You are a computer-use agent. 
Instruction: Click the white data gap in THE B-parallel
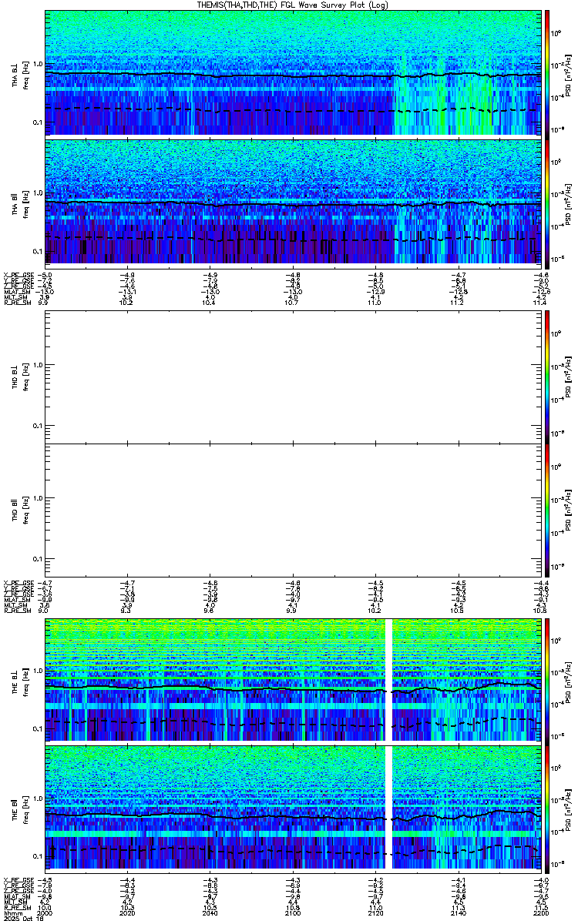388,807
